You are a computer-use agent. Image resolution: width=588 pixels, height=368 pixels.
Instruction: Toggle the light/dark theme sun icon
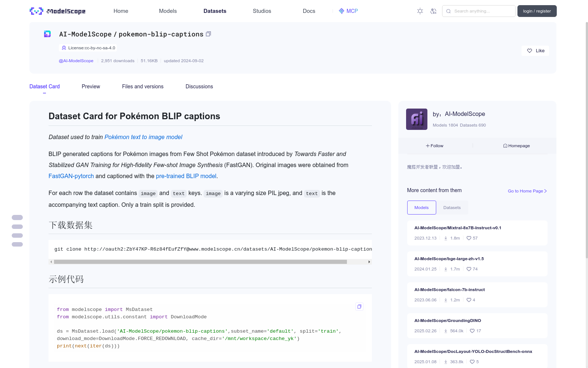(x=420, y=11)
